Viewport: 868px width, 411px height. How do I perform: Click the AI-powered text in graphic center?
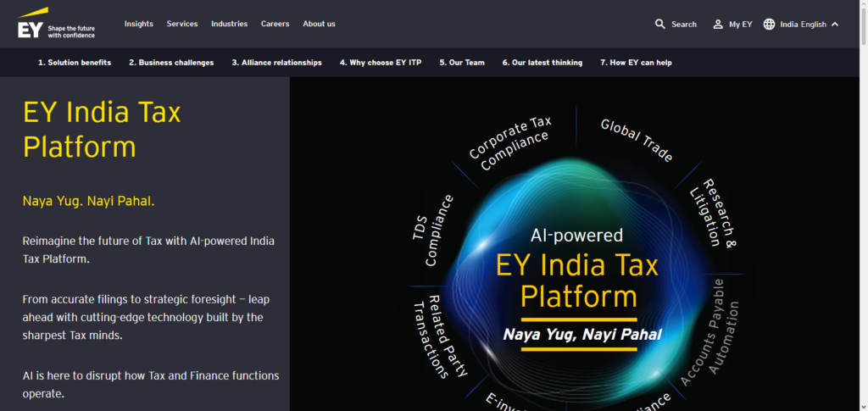coord(576,235)
